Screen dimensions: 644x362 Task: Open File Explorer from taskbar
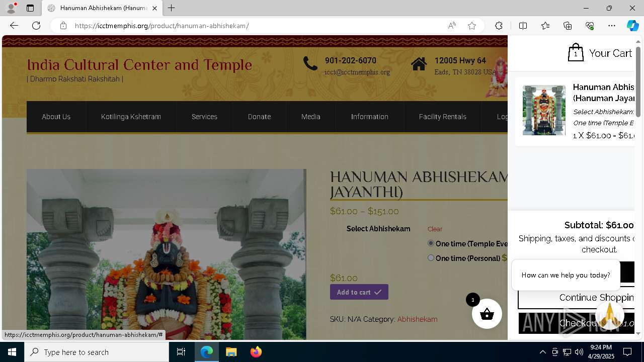point(231,352)
